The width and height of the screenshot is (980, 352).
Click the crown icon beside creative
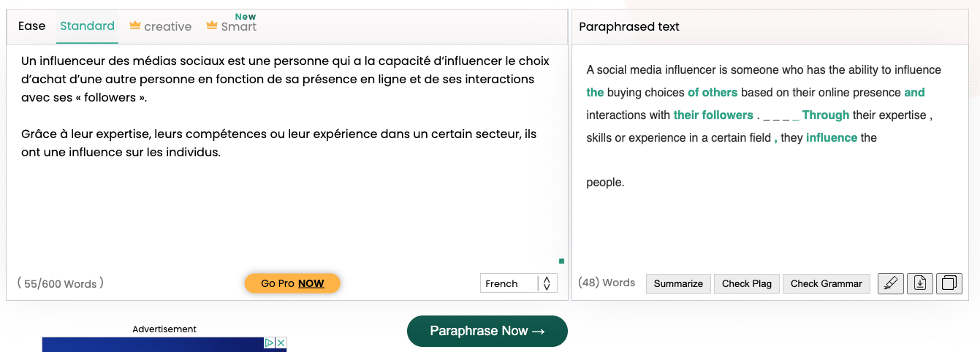tap(134, 26)
